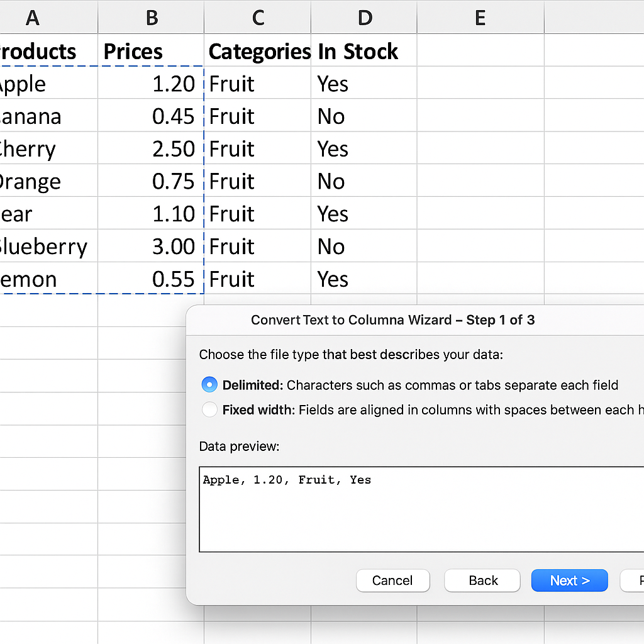Select the column E header
The width and height of the screenshot is (644, 644).
pyautogui.click(x=480, y=18)
